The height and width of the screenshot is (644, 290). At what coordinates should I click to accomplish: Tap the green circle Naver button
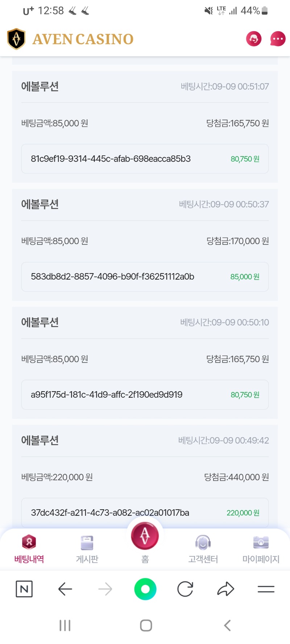tap(145, 589)
